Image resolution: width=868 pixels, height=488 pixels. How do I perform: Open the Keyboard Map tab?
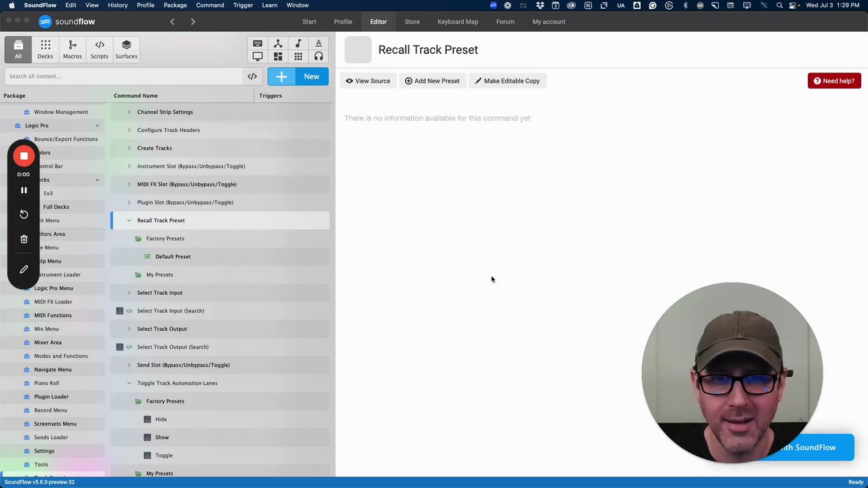coord(458,22)
